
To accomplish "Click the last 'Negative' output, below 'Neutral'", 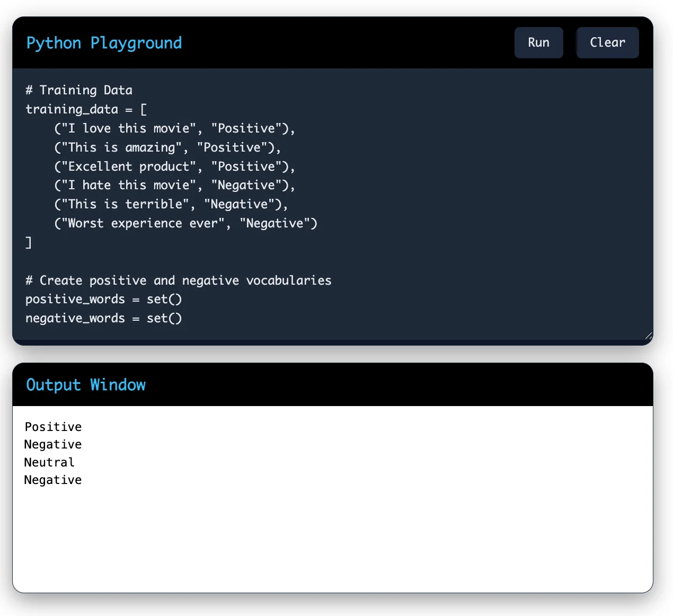I will [x=53, y=480].
